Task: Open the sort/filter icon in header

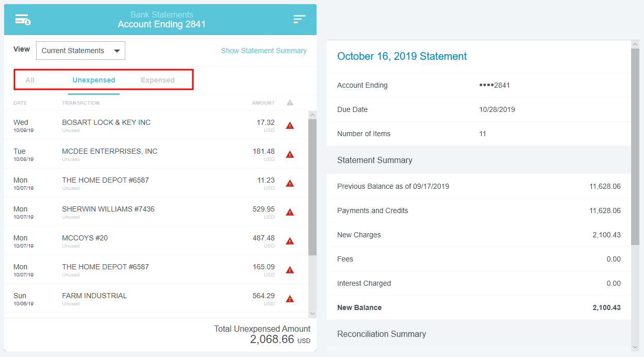Action: tap(300, 19)
